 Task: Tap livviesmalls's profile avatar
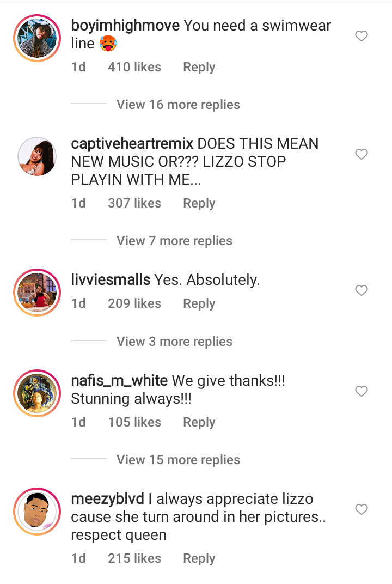[x=37, y=293]
